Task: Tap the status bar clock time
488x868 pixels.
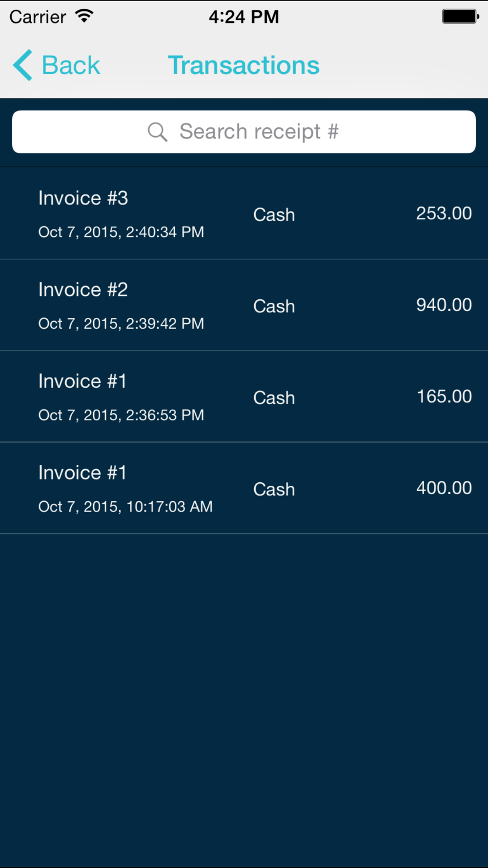Action: point(244,17)
